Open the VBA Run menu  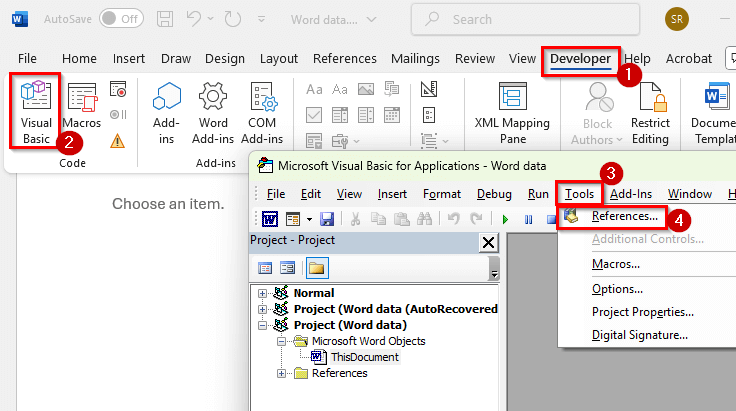pos(538,194)
